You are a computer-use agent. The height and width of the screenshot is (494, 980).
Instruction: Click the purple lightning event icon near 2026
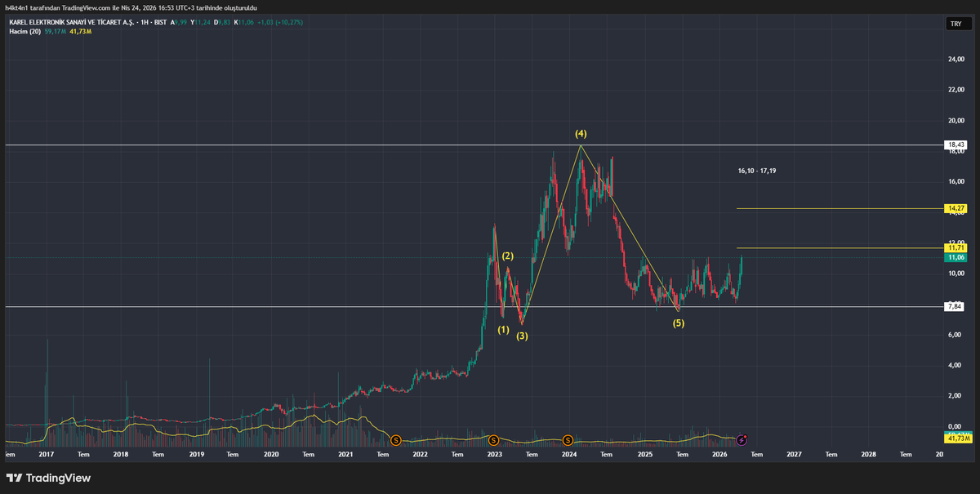(x=742, y=439)
